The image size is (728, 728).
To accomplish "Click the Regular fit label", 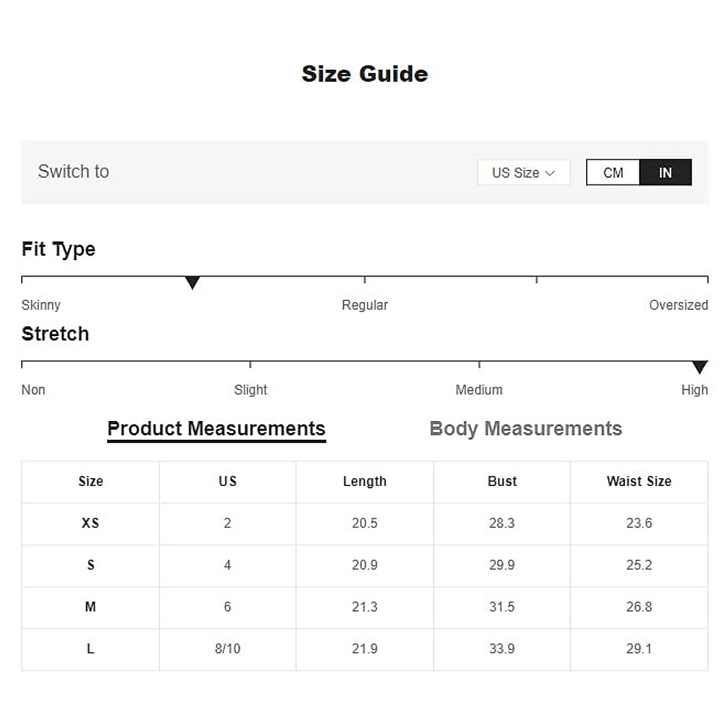I will pos(365,305).
